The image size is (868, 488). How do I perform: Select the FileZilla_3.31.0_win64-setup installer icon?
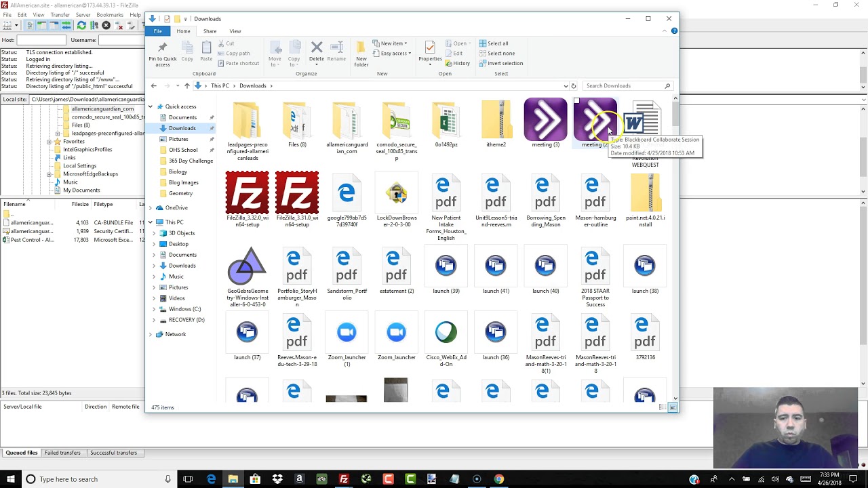tap(297, 192)
